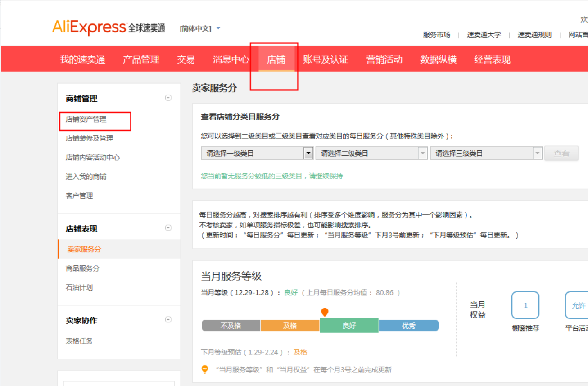
Task: Switch to the 店铺 tab
Action: point(276,59)
